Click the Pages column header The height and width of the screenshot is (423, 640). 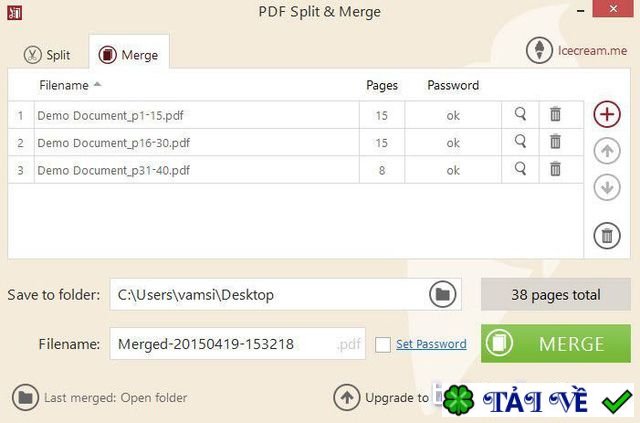pyautogui.click(x=382, y=85)
